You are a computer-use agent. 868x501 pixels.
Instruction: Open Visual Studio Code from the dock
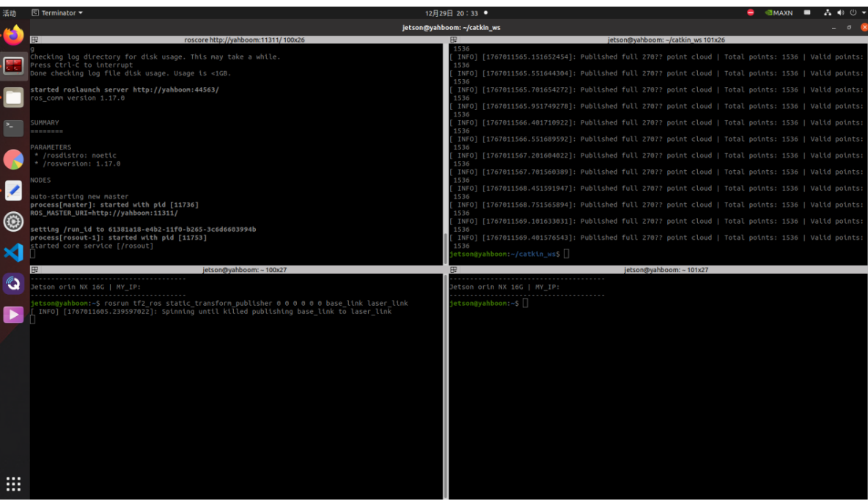click(x=13, y=252)
